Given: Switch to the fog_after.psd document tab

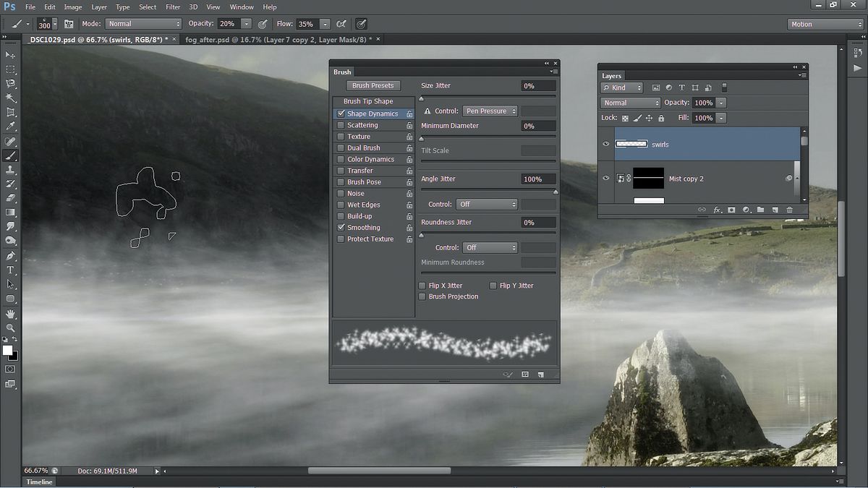Looking at the screenshot, I should pos(278,39).
